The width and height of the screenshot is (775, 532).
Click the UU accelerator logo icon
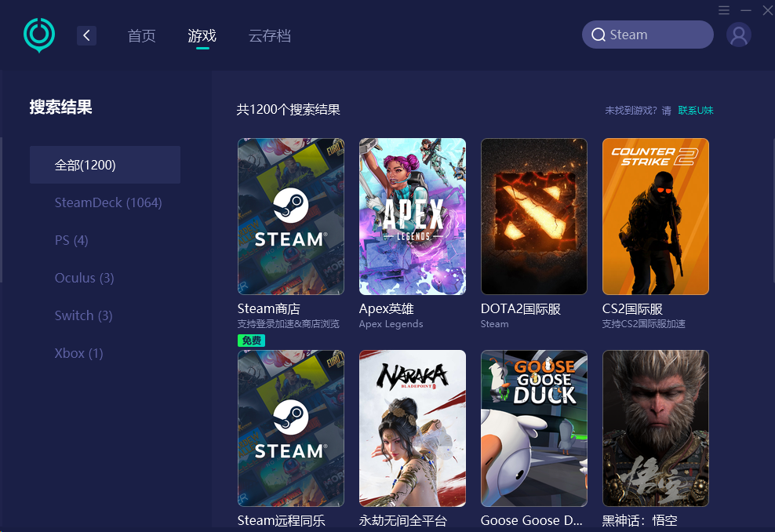[x=38, y=35]
